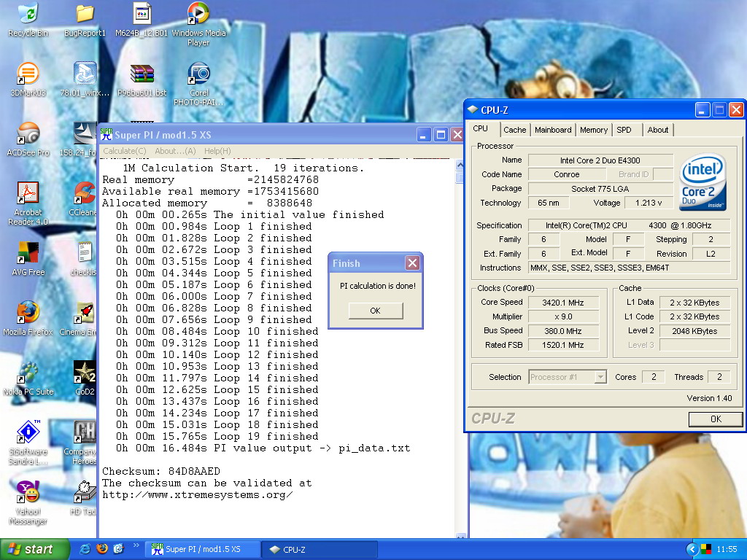Select Super PI taskbar button

point(204,550)
